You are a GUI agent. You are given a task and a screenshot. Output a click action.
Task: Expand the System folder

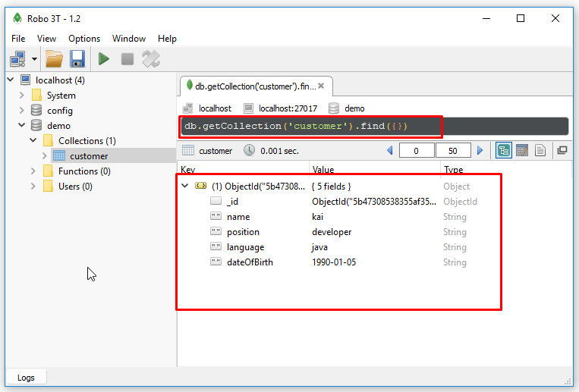22,96
